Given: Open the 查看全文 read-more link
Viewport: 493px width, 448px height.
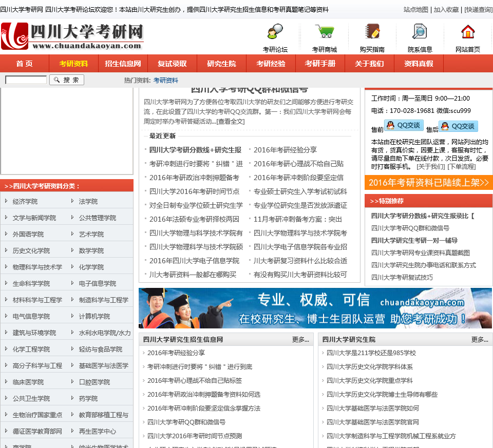Looking at the screenshot, I should click(x=231, y=122).
